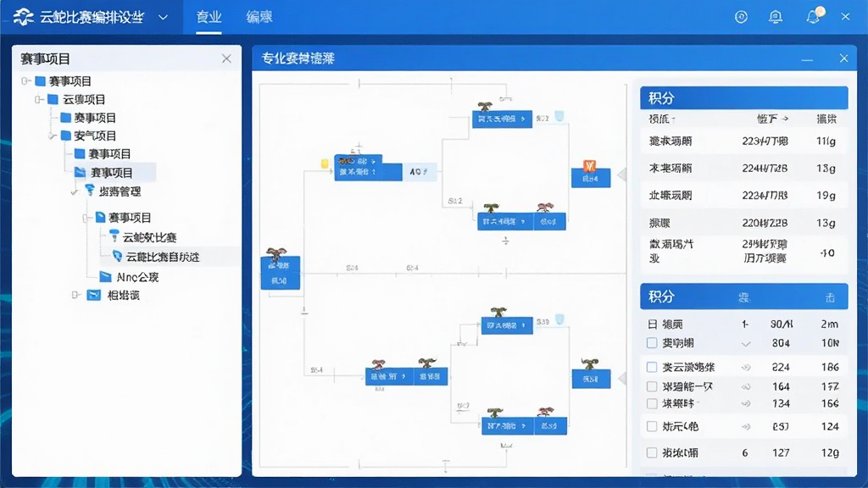Click the icon at right end of lower 积分 header
The height and width of the screenshot is (488, 868).
pyautogui.click(x=830, y=297)
